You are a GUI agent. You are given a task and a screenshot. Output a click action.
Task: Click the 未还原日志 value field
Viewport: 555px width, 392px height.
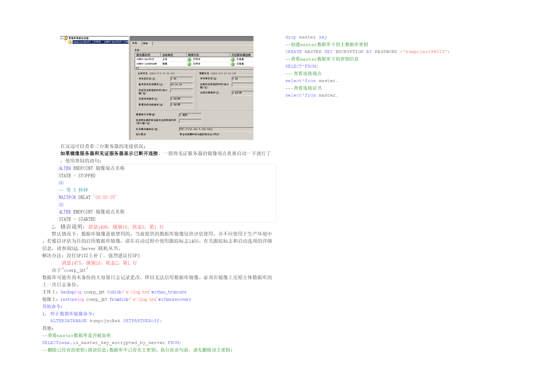tap(242, 79)
